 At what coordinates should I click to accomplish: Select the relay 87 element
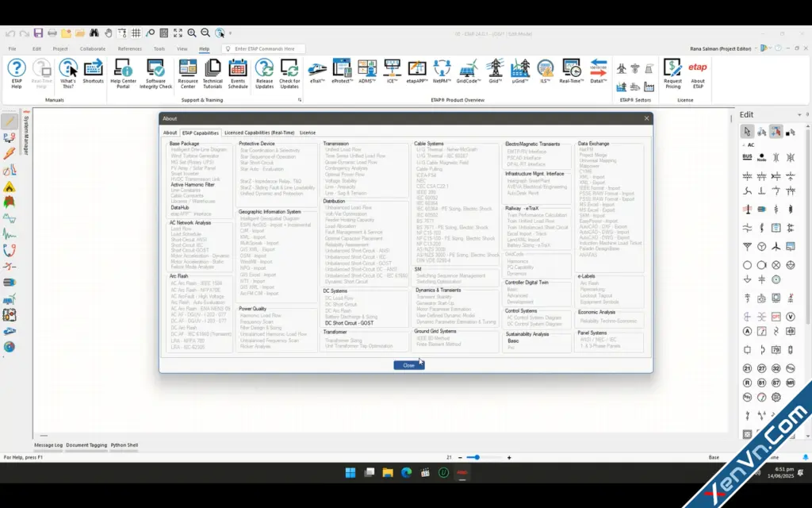[x=776, y=383]
